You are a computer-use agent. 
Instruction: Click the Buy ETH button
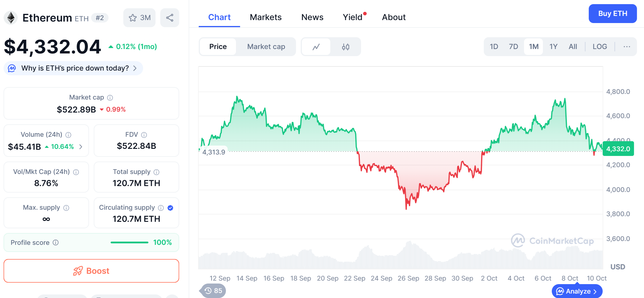612,14
